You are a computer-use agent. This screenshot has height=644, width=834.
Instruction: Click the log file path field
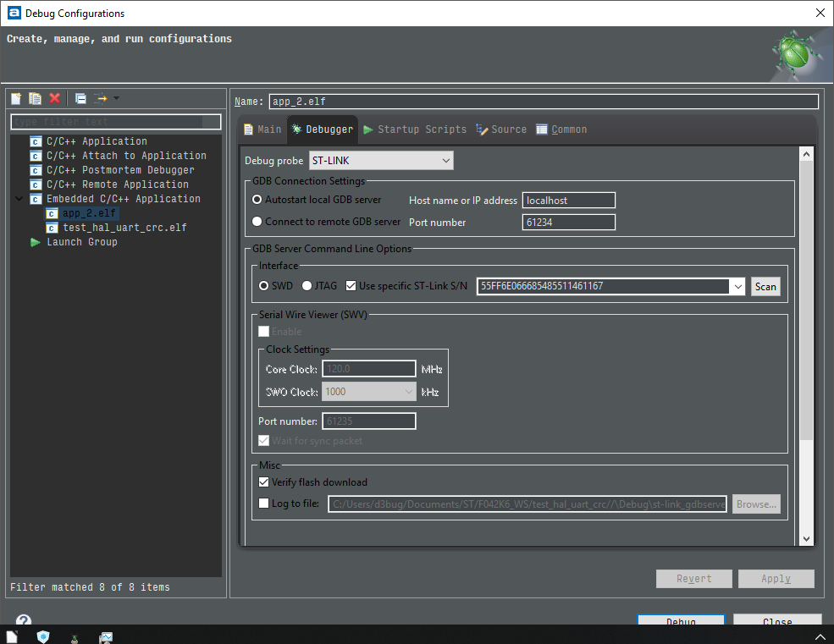[527, 504]
